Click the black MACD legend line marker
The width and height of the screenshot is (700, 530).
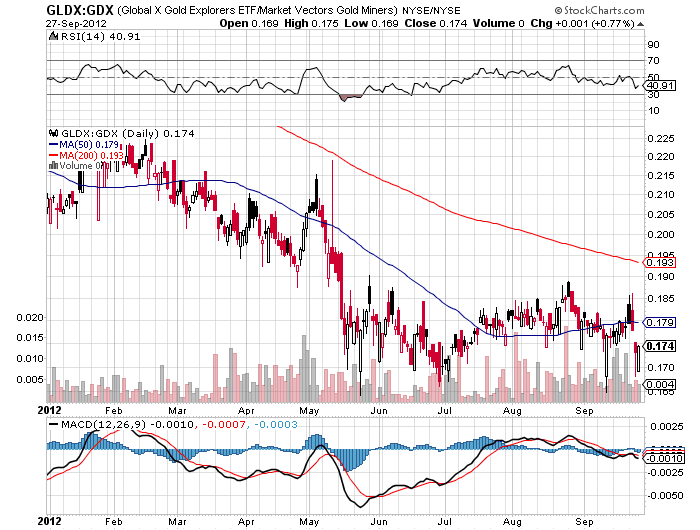coord(53,424)
